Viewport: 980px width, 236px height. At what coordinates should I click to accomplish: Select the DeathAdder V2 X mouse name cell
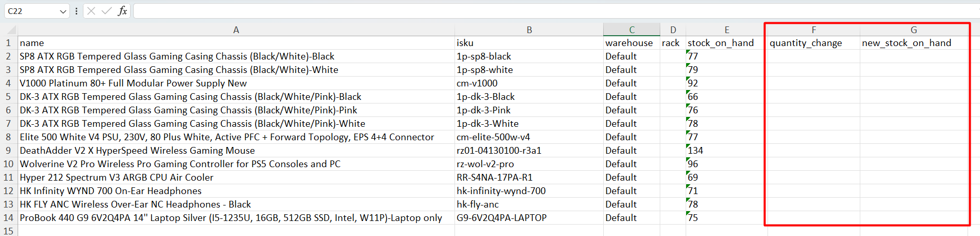(x=236, y=151)
